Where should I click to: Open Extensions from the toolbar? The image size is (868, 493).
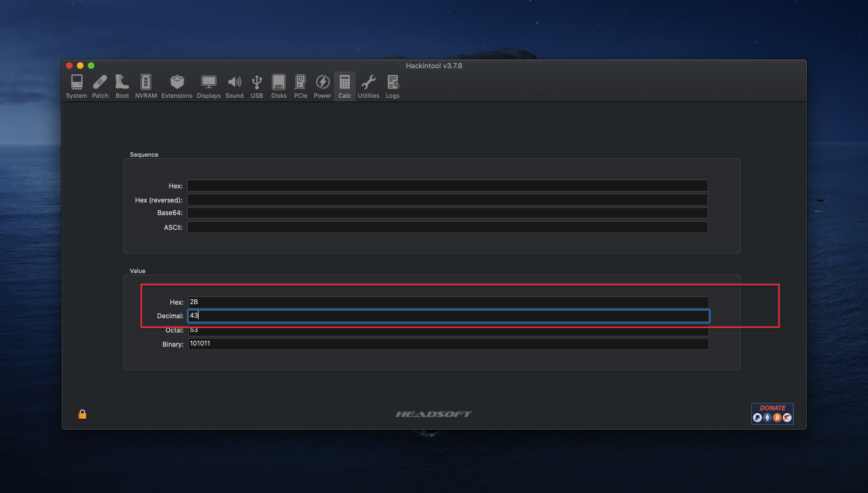tap(177, 86)
